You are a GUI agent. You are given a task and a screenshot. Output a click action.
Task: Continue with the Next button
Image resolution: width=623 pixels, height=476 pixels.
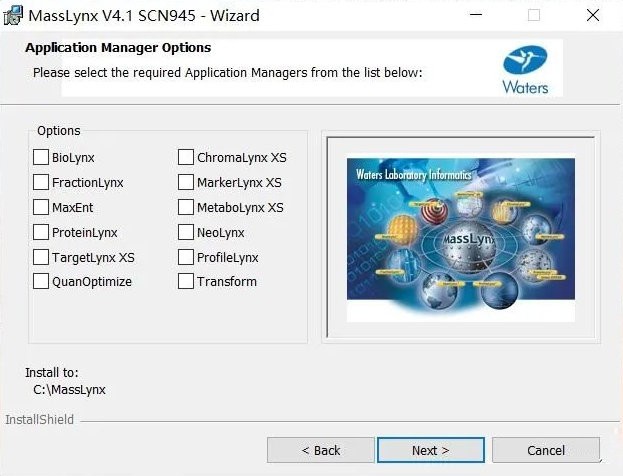(x=431, y=450)
